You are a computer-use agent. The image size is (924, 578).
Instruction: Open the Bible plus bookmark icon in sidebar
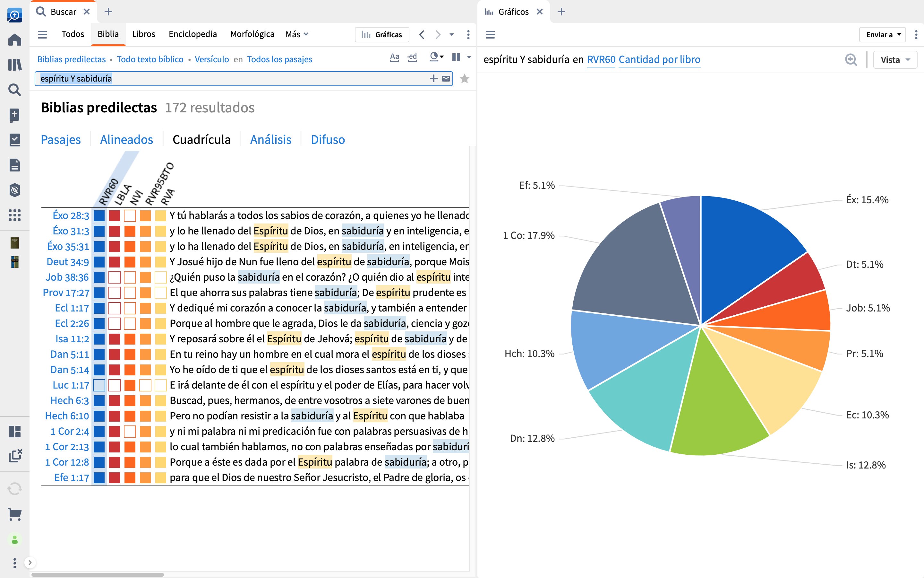pos(14,115)
